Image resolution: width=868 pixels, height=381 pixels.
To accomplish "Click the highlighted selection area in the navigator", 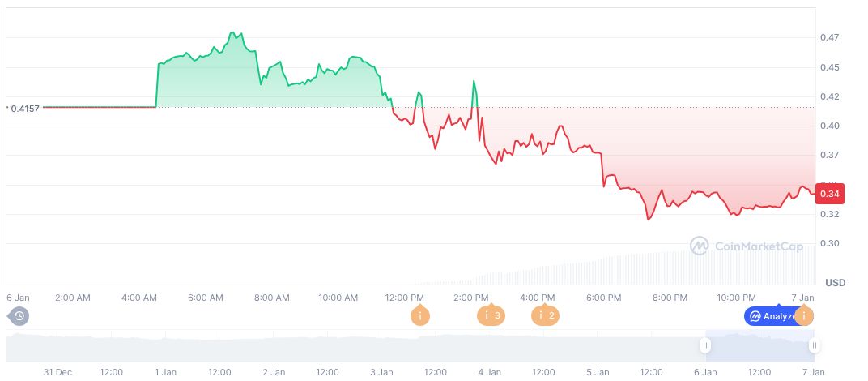I will tap(759, 346).
